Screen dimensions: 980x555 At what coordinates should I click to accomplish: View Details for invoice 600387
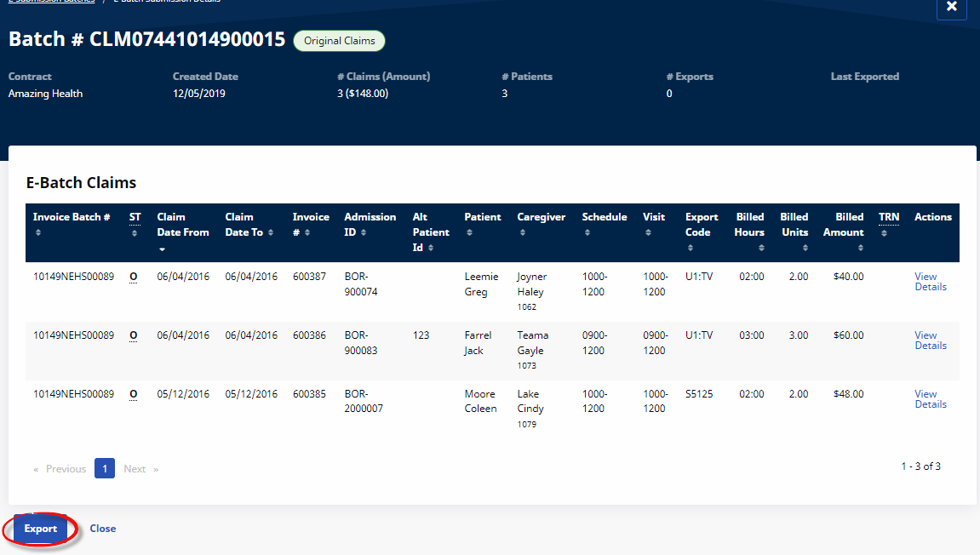click(x=930, y=282)
